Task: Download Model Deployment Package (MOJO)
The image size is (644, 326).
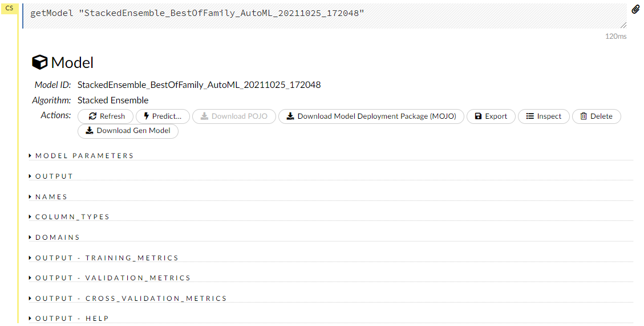Action: [x=371, y=116]
